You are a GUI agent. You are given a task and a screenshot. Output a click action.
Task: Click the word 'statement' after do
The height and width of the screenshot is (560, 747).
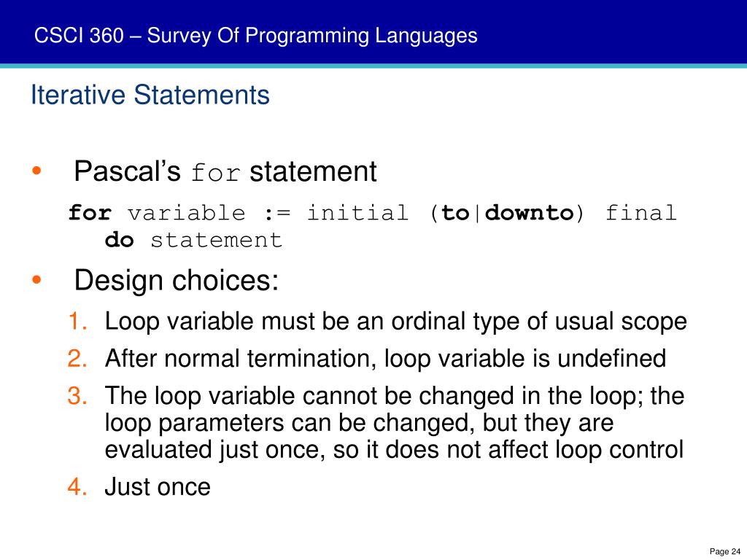pos(216,239)
